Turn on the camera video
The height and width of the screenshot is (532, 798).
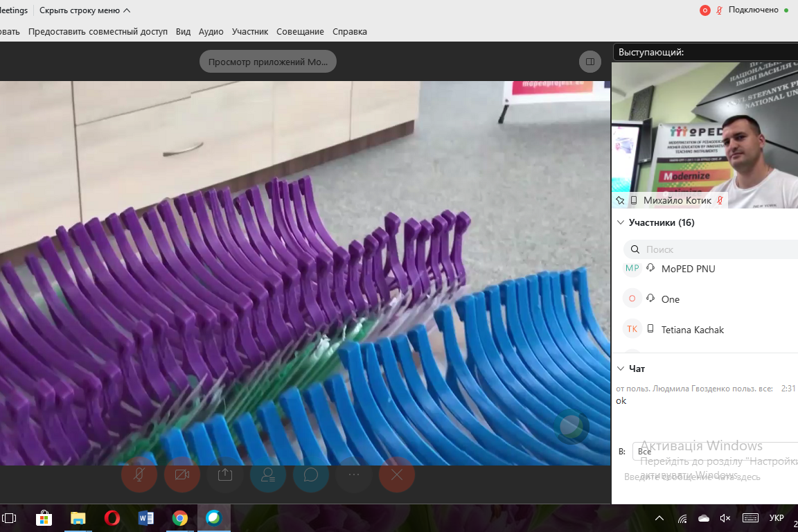point(182,475)
